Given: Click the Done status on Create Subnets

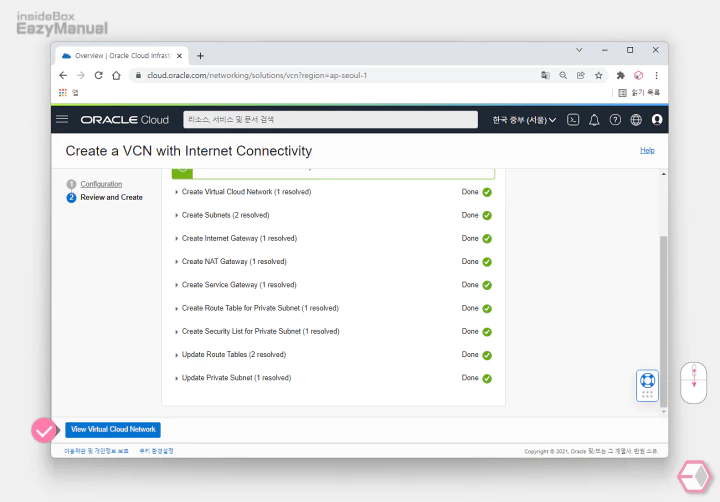Looking at the screenshot, I should click(x=470, y=215).
